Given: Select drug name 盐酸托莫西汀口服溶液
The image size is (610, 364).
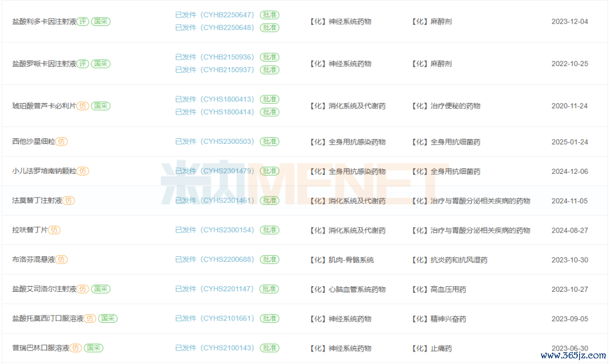Looking at the screenshot, I should point(48,318).
